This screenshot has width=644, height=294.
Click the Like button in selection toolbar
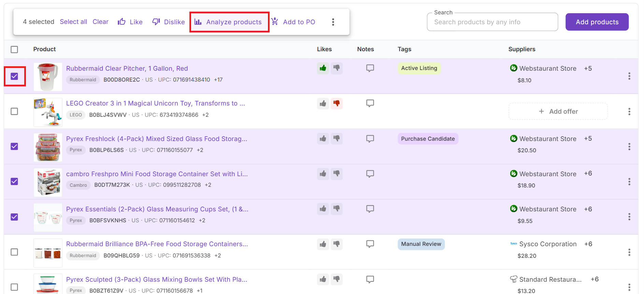point(130,22)
